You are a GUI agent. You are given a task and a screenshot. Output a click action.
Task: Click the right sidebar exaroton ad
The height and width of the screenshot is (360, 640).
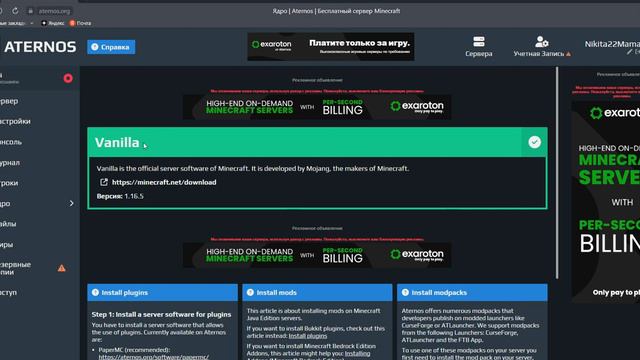[x=606, y=201]
